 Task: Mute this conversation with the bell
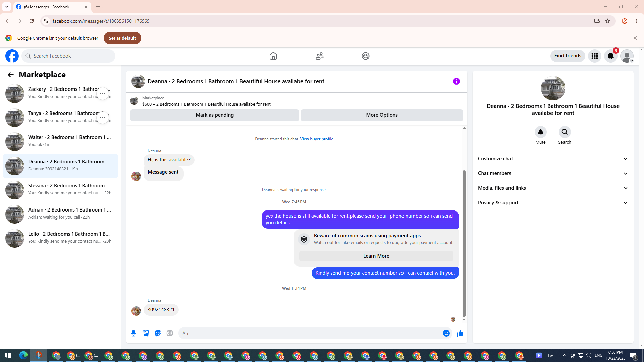click(540, 132)
